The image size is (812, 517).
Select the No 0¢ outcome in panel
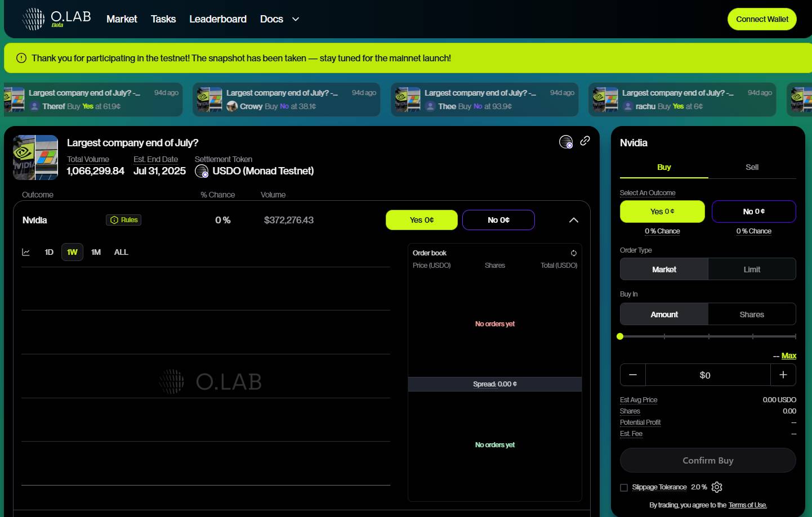[753, 212]
